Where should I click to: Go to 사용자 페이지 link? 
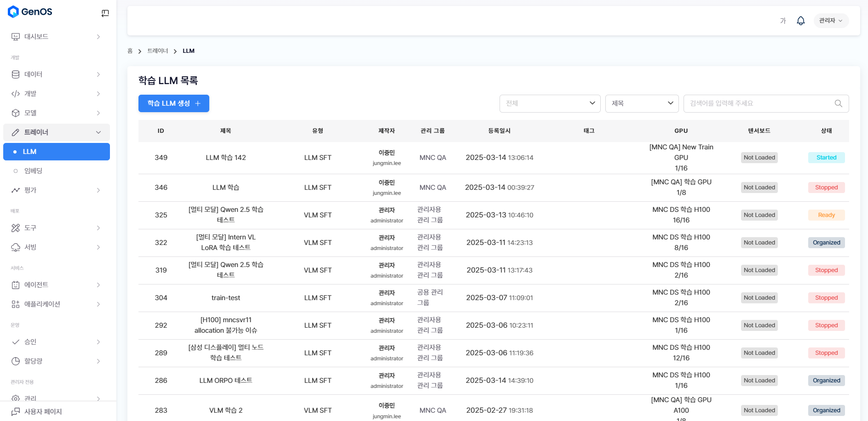coord(43,411)
